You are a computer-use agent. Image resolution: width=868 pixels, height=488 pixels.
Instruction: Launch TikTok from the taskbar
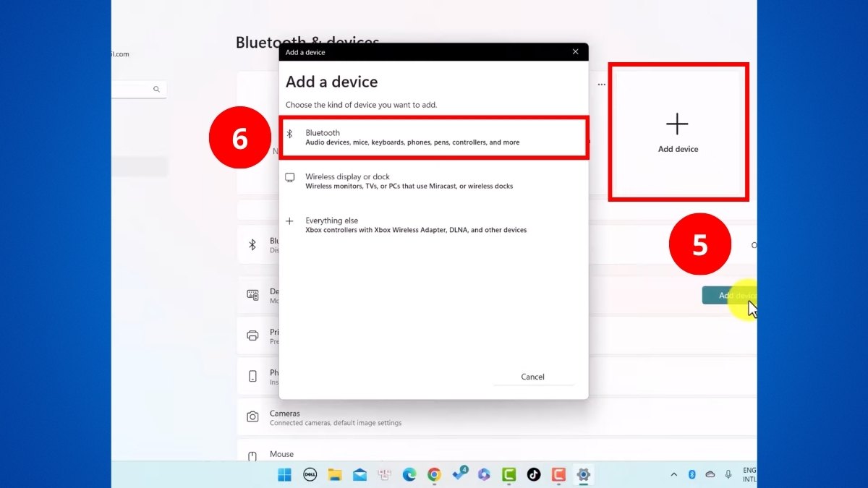pyautogui.click(x=534, y=475)
